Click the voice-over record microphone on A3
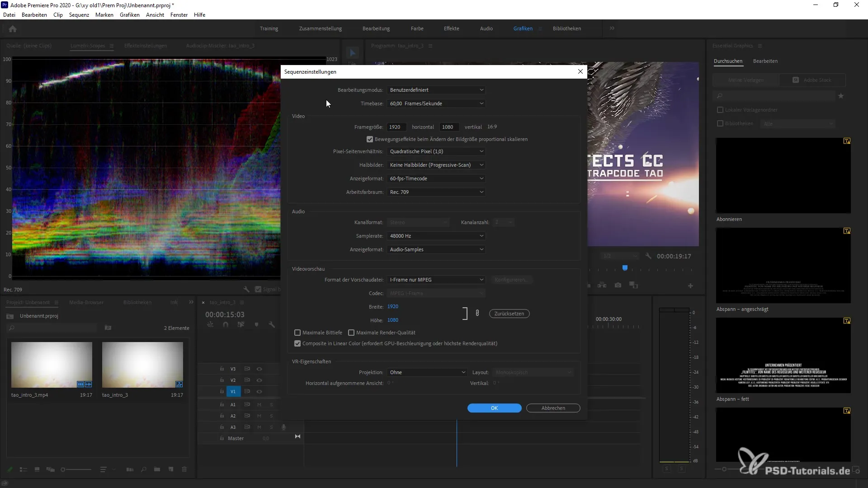This screenshot has width=868, height=488. pyautogui.click(x=283, y=427)
